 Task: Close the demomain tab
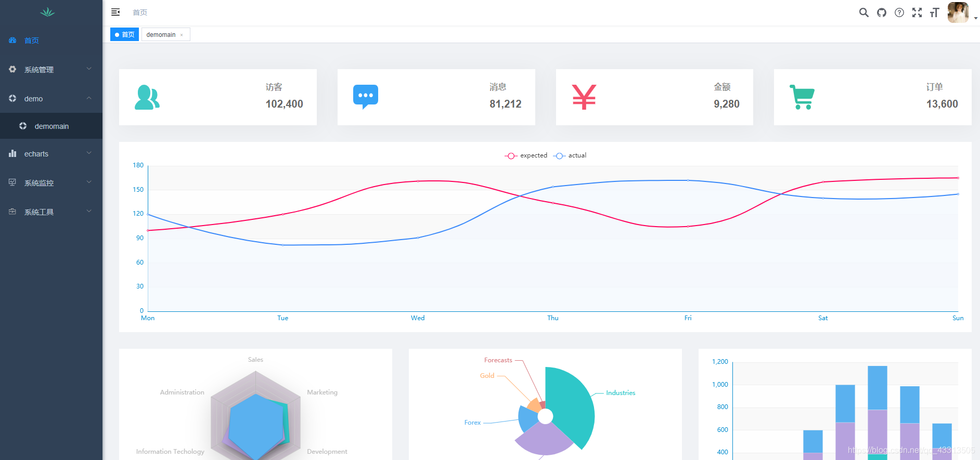[x=182, y=35]
